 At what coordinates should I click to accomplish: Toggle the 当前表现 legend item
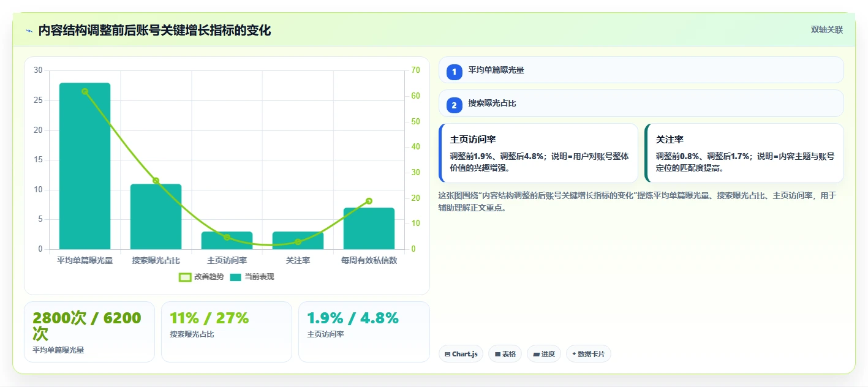tap(252, 277)
